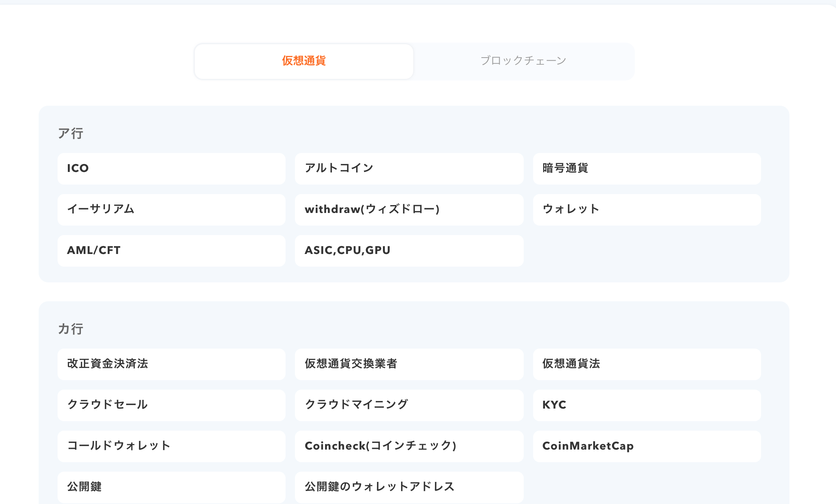Open the ICO glossary entry
The width and height of the screenshot is (836, 504).
point(171,169)
